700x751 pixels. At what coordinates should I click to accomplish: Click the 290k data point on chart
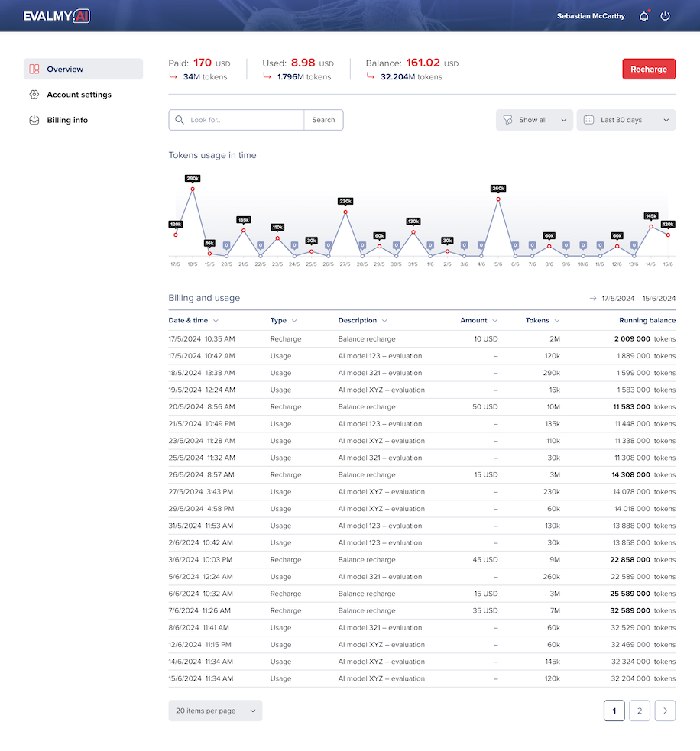pos(193,189)
